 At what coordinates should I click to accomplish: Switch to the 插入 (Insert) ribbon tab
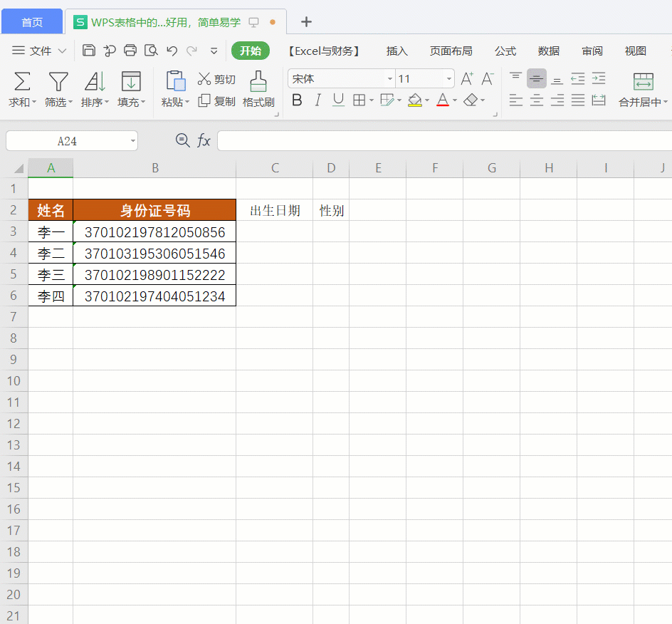point(397,51)
